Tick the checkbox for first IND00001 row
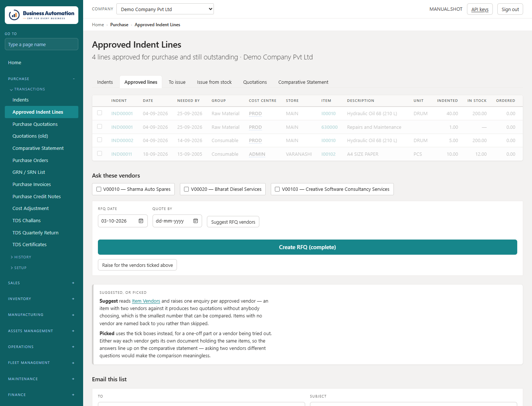 click(x=99, y=113)
